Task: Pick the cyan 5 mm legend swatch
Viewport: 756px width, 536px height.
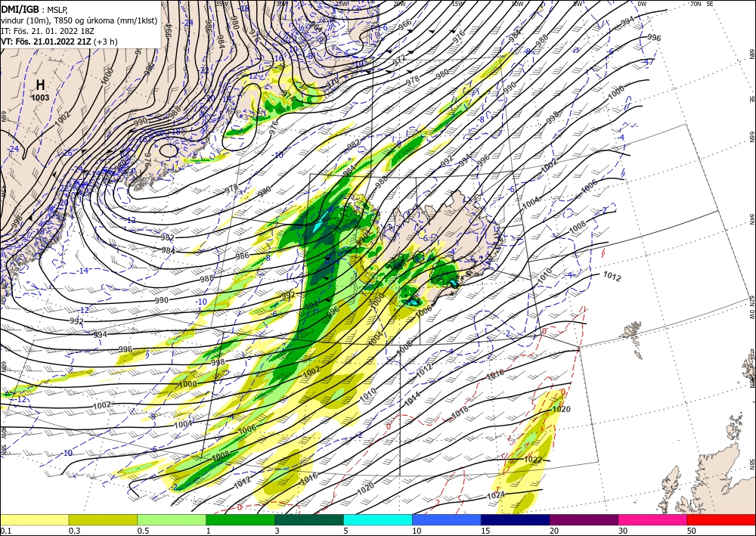Action: point(378,519)
